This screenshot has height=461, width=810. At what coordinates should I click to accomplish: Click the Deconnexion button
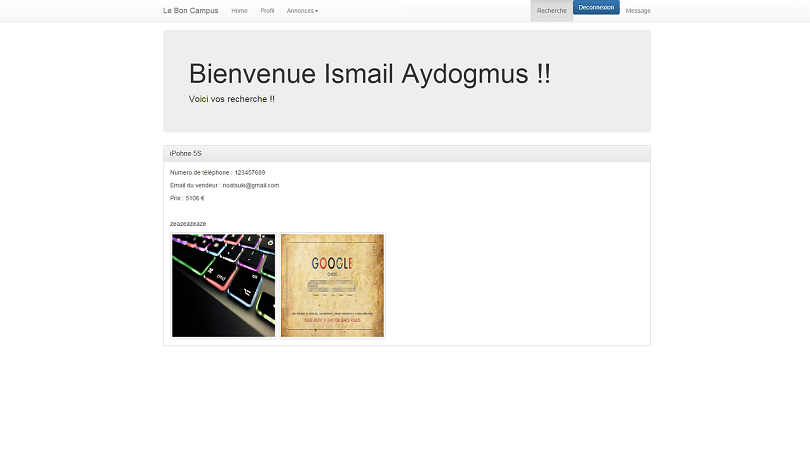coord(596,7)
